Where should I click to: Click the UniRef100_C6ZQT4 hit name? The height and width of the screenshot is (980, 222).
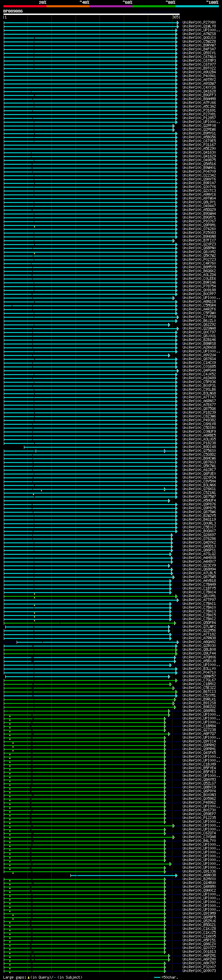(x=199, y=834)
